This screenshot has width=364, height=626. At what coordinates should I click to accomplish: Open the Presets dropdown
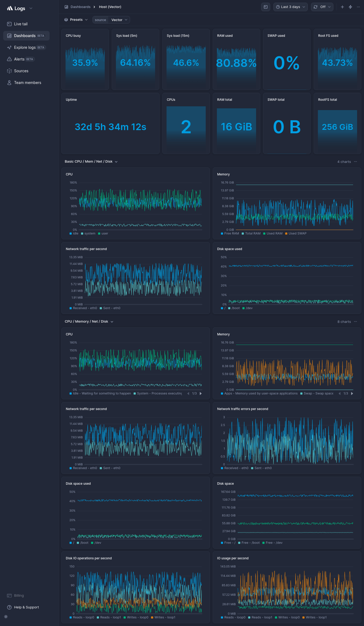76,20
